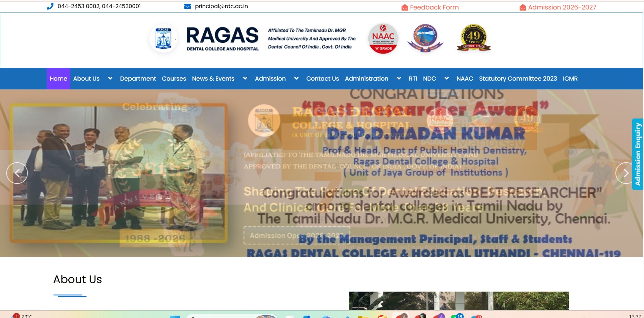Expand the Administration submenu chevron
The height and width of the screenshot is (318, 644).
click(399, 79)
